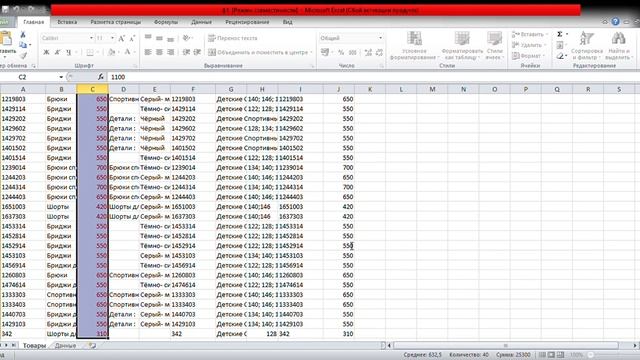The width and height of the screenshot is (640, 360).
Task: Open the Общий number format dropdown
Action: pos(380,38)
